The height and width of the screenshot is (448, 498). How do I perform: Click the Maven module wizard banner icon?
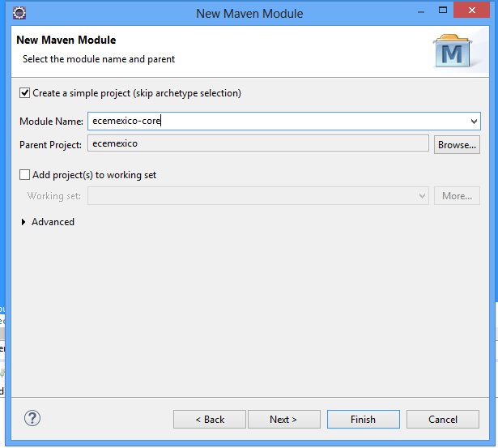453,51
